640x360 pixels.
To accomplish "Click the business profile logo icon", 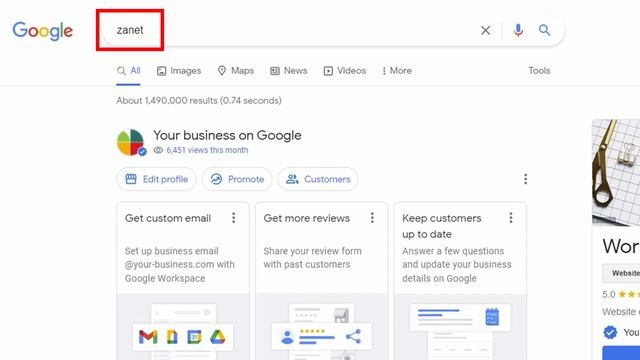I will pyautogui.click(x=131, y=142).
